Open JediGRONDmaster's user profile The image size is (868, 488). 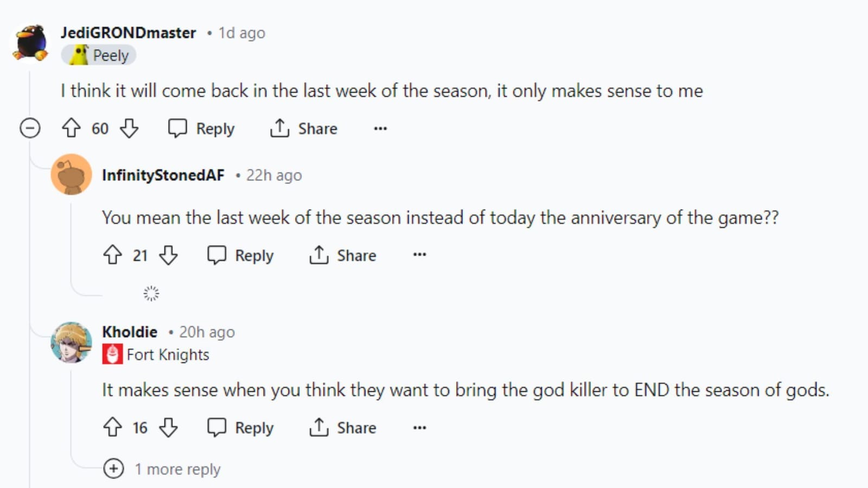click(x=127, y=33)
